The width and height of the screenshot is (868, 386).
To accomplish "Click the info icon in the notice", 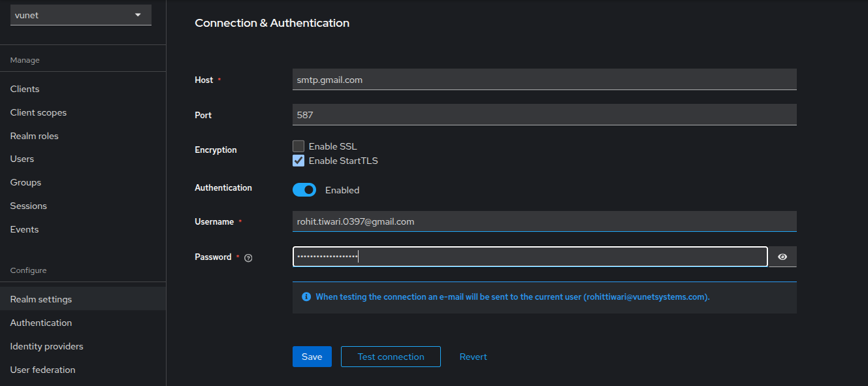I will click(x=306, y=297).
